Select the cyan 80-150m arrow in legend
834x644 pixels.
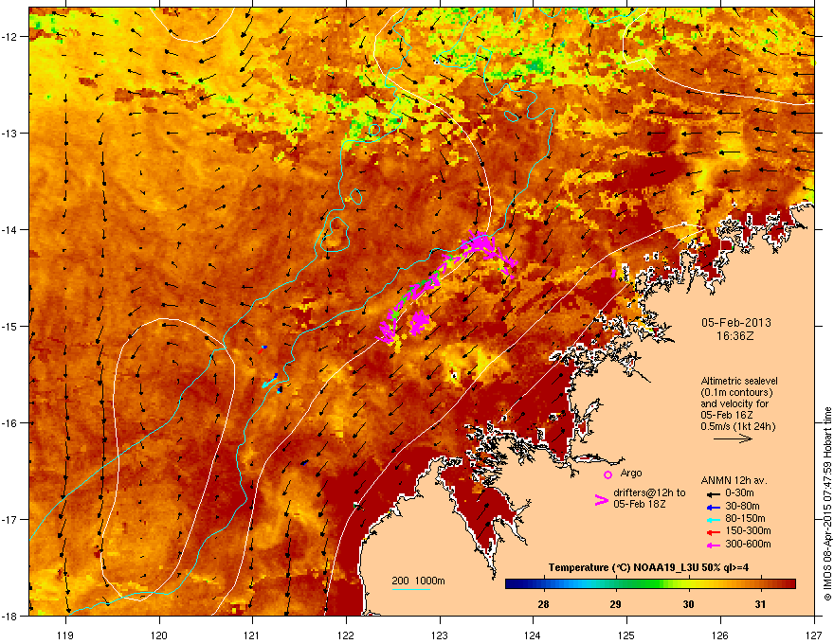713,520
